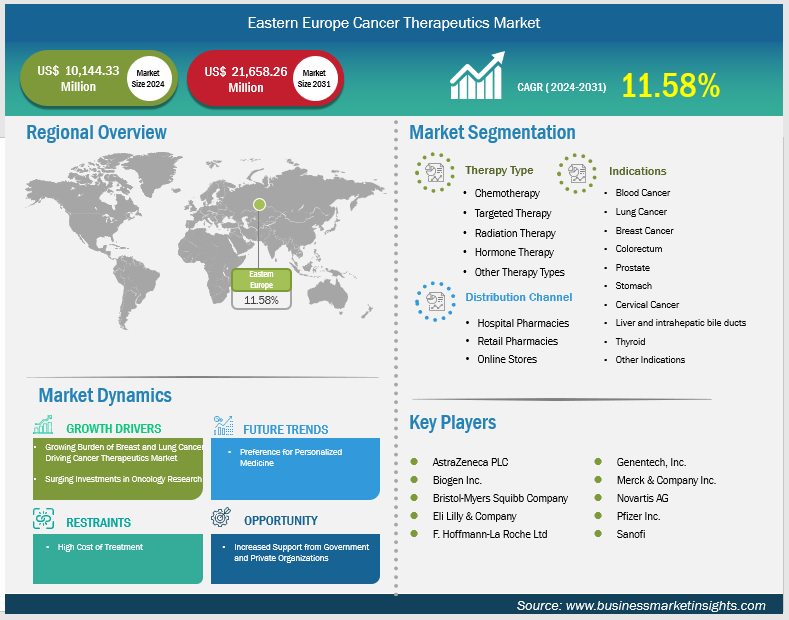Click the green map marker on Eastern Europe
Viewport: 789px width, 620px height.
[x=259, y=204]
